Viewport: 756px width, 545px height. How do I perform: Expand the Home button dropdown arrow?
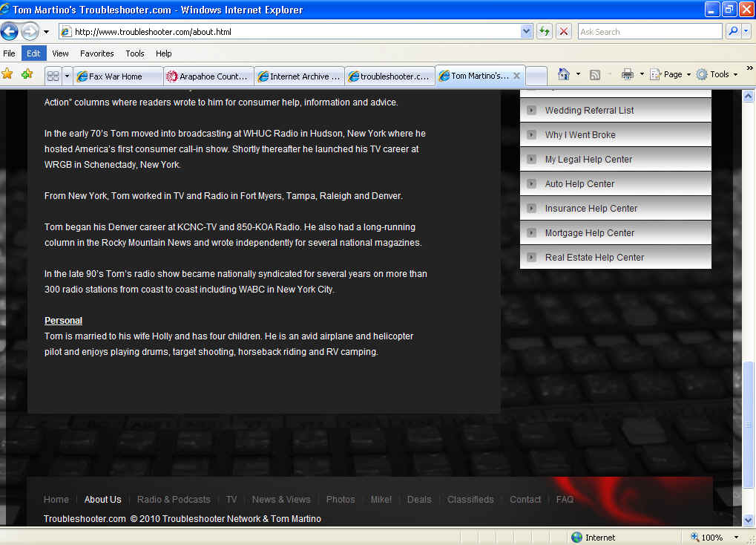pos(578,74)
